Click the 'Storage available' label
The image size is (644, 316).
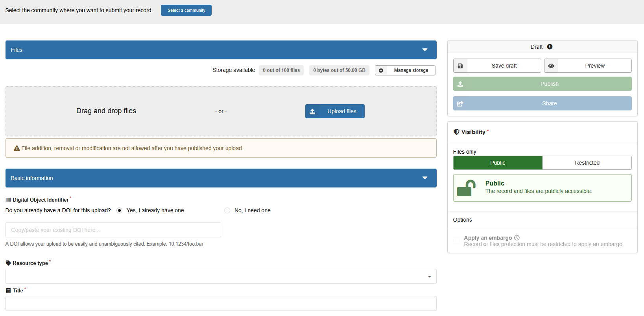[x=234, y=70]
